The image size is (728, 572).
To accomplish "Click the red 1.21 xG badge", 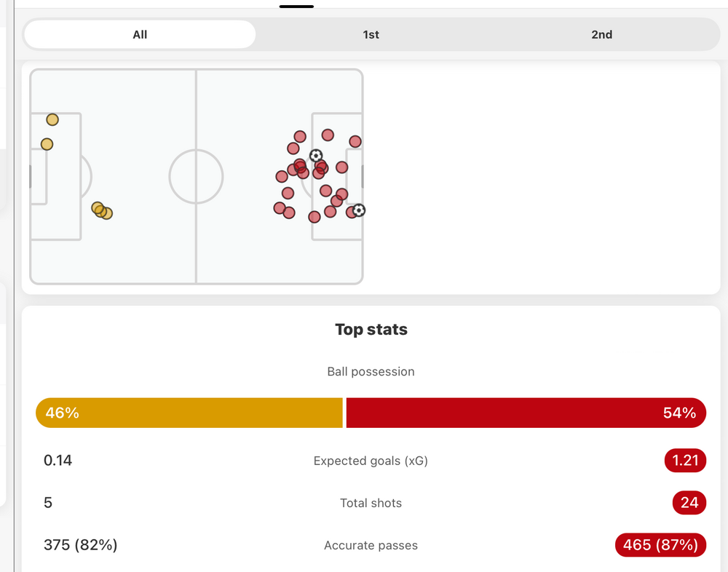I will [x=685, y=461].
